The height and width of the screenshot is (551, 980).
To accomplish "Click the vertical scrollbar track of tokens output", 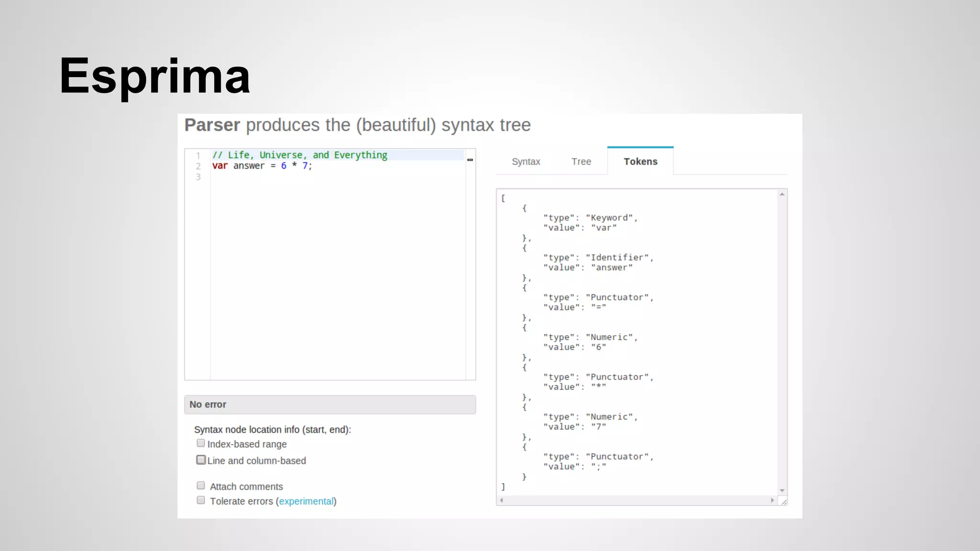I will (782, 335).
